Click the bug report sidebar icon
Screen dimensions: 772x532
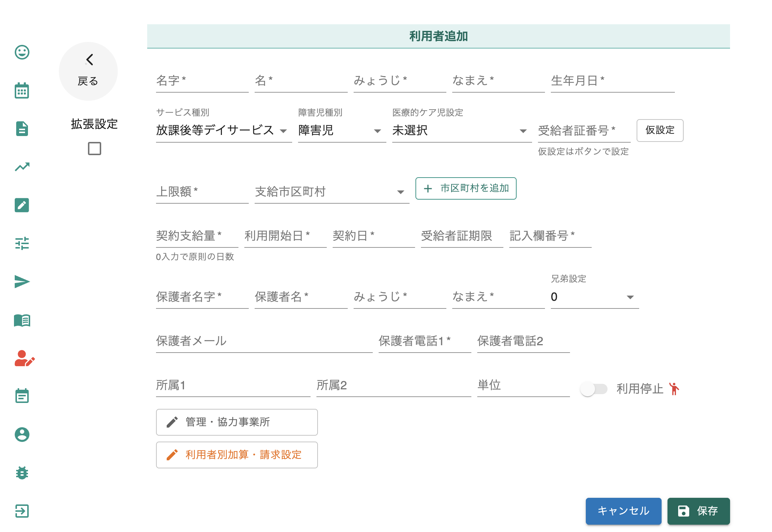(22, 472)
